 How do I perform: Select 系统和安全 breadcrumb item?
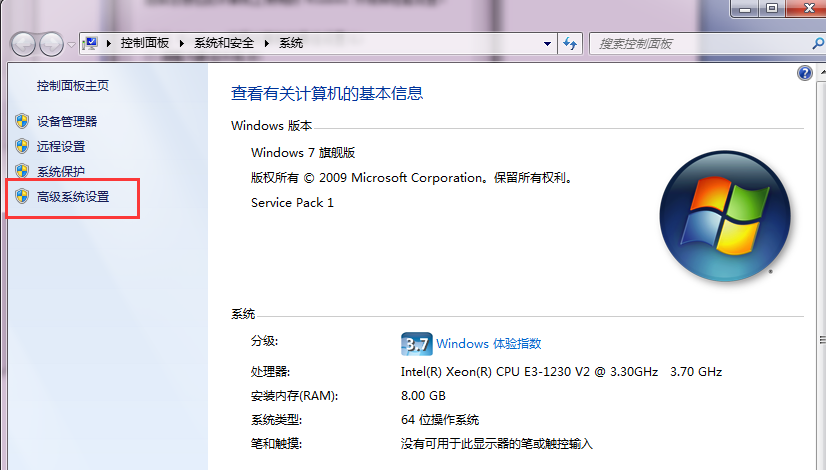pos(224,43)
